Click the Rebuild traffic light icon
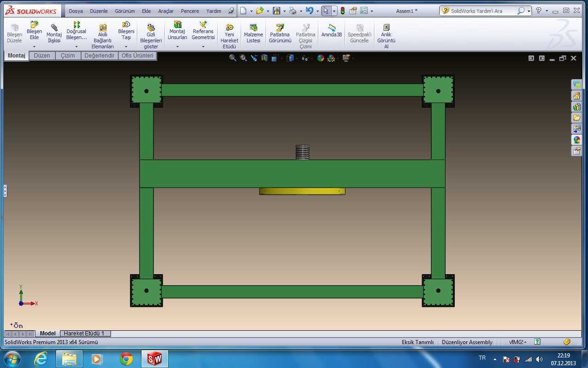The height and width of the screenshot is (368, 588). point(343,11)
